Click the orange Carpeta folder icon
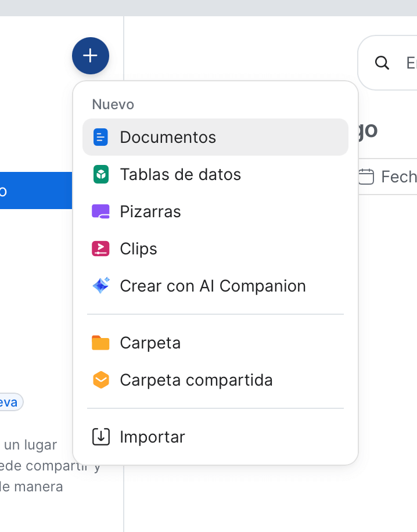417x532 pixels. click(x=101, y=343)
